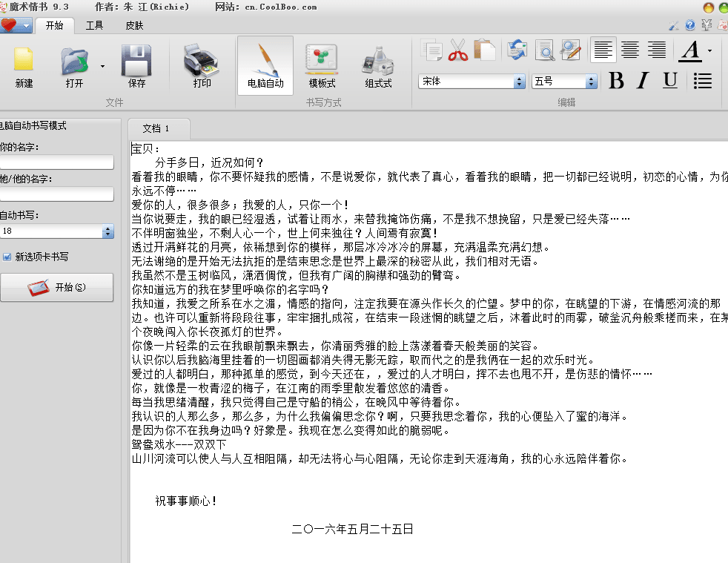Image resolution: width=728 pixels, height=563 pixels.
Task: Click the magnifier find icon
Action: pos(545,50)
